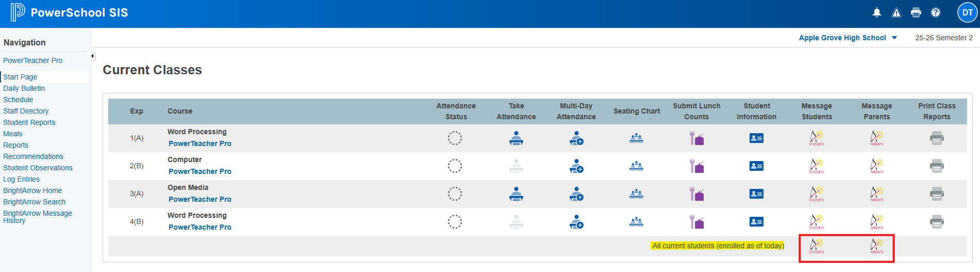Click the alert warning triangle icon
The height and width of the screenshot is (272, 980).
coord(896,13)
